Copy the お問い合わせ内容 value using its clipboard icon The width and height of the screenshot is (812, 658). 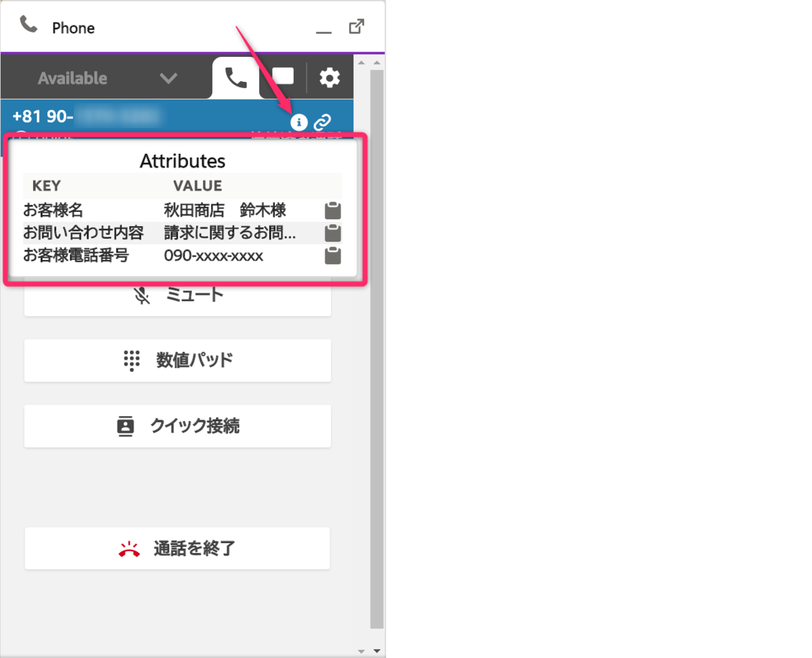[x=332, y=233]
